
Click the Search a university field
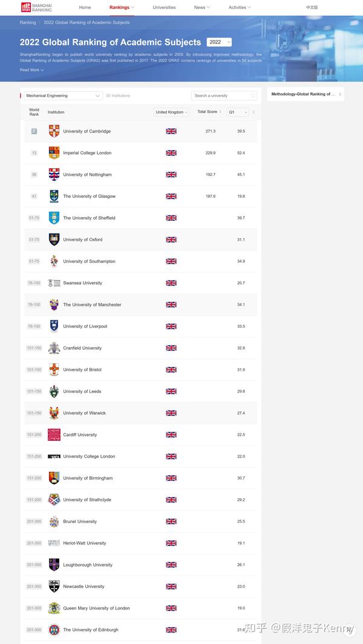tap(221, 96)
